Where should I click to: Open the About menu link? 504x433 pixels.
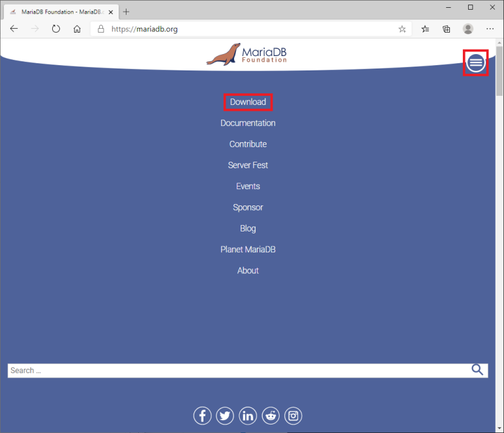tap(248, 271)
